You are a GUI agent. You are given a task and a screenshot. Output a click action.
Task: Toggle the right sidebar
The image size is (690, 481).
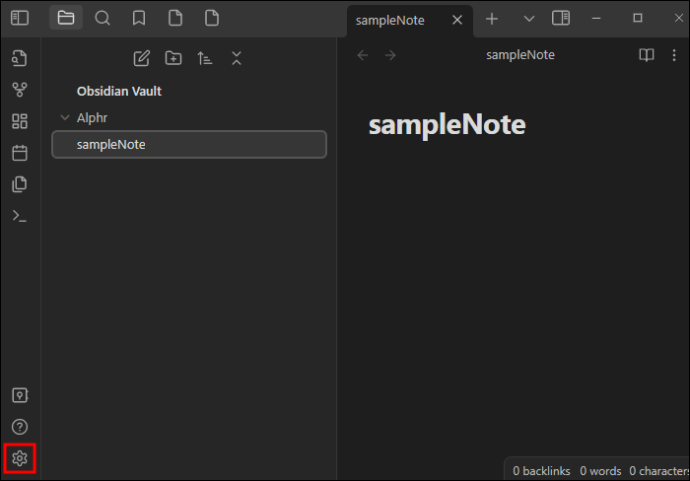click(x=561, y=18)
